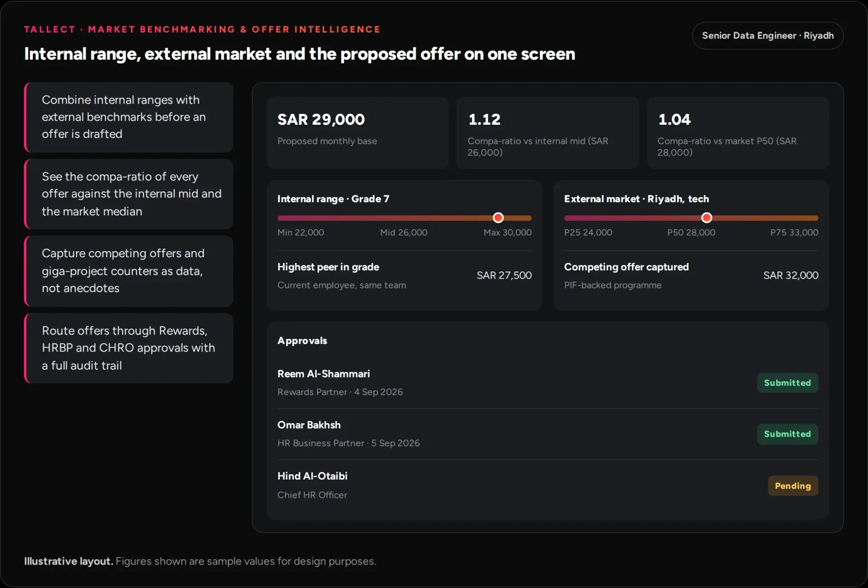Click the 'Combine internal ranges' feature card
Viewport: 868px width, 588px height.
[x=129, y=117]
